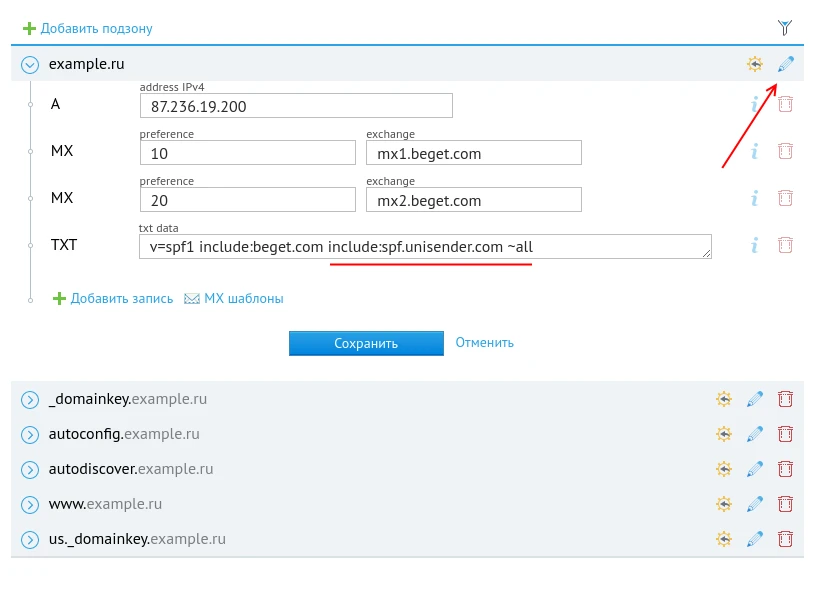Click the TXT data text field
The height and width of the screenshot is (591, 834).
pyautogui.click(x=424, y=247)
